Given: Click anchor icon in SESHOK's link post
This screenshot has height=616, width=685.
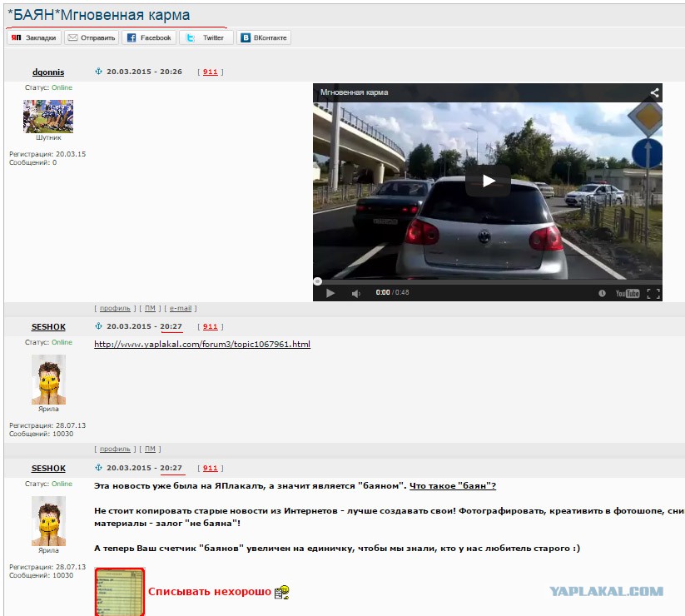Looking at the screenshot, I should (98, 326).
